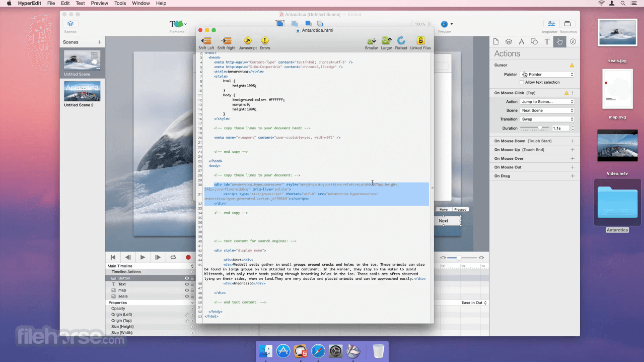Open the Edit menu

tap(65, 3)
